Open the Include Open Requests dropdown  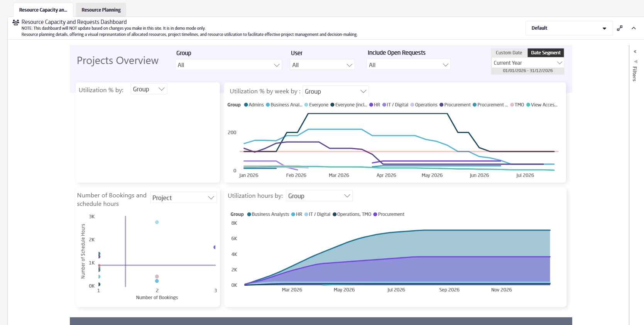point(409,65)
